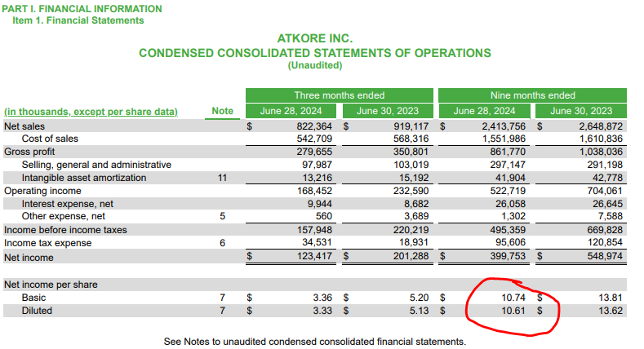
Task: Click the 'Nine months ended' column header
Action: [532, 95]
